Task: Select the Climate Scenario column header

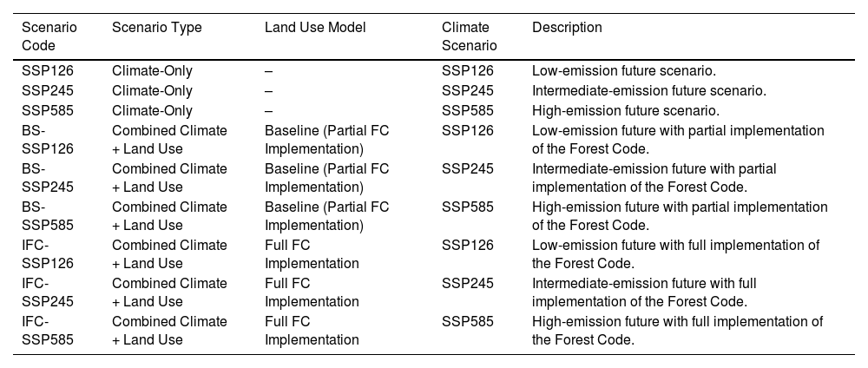Action: pos(469,36)
